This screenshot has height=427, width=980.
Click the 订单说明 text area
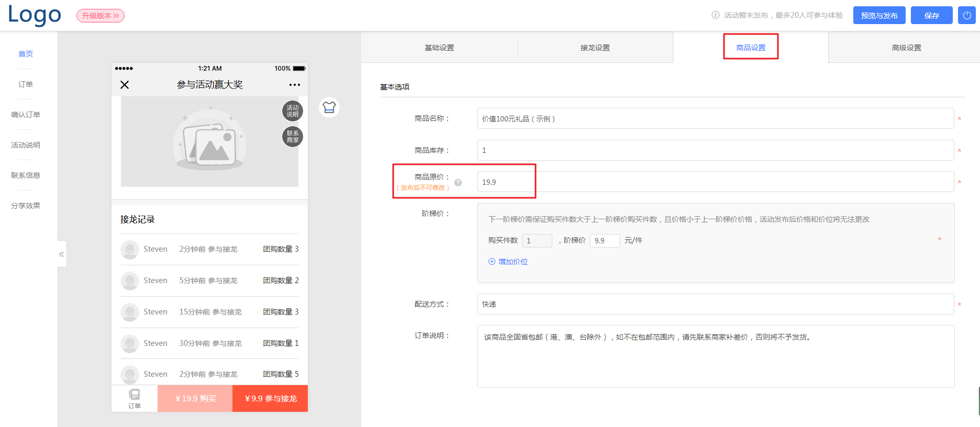tap(716, 356)
